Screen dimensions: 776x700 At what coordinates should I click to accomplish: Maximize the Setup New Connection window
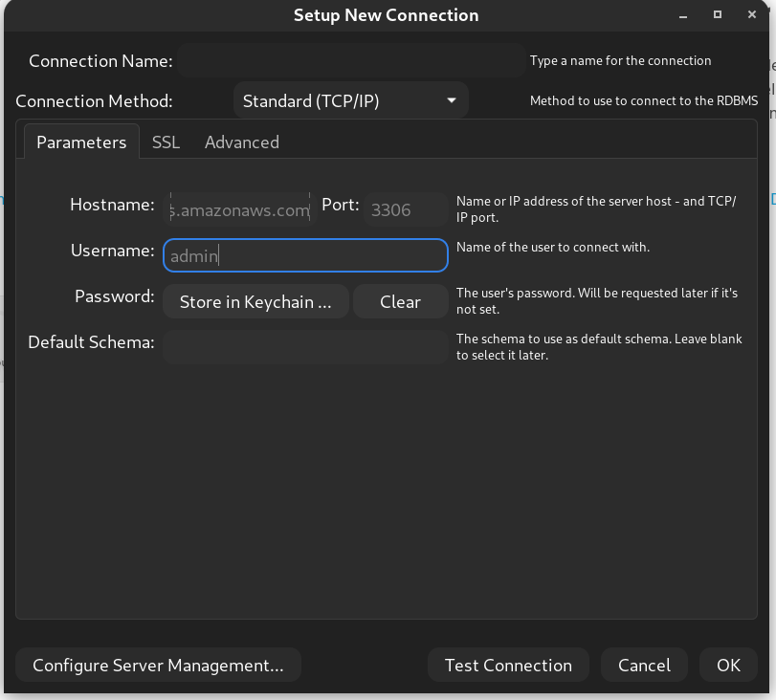(718, 15)
